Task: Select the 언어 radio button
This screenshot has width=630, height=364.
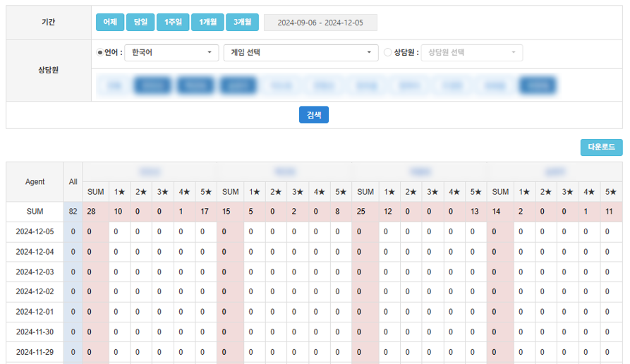Action: (x=99, y=52)
